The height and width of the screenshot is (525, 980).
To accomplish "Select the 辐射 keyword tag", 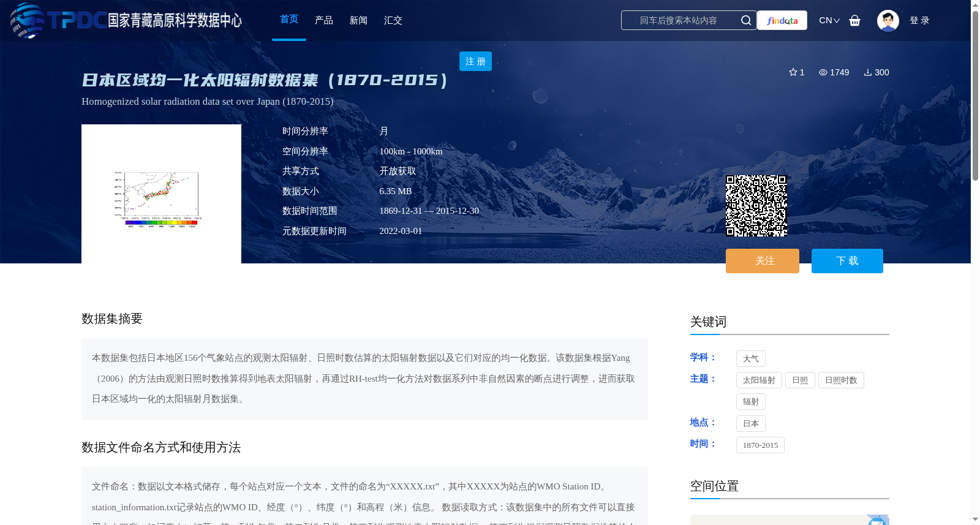I will [x=751, y=402].
